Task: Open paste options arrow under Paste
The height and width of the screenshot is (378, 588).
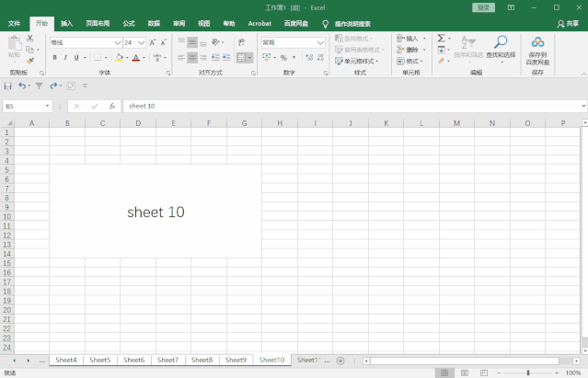Action: 14,63
